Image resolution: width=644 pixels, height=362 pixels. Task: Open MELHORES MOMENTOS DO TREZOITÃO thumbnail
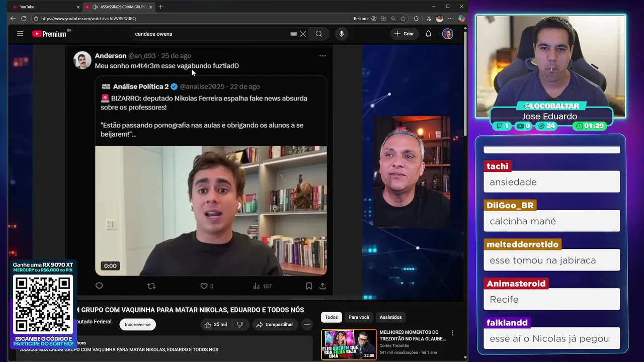pos(349,345)
